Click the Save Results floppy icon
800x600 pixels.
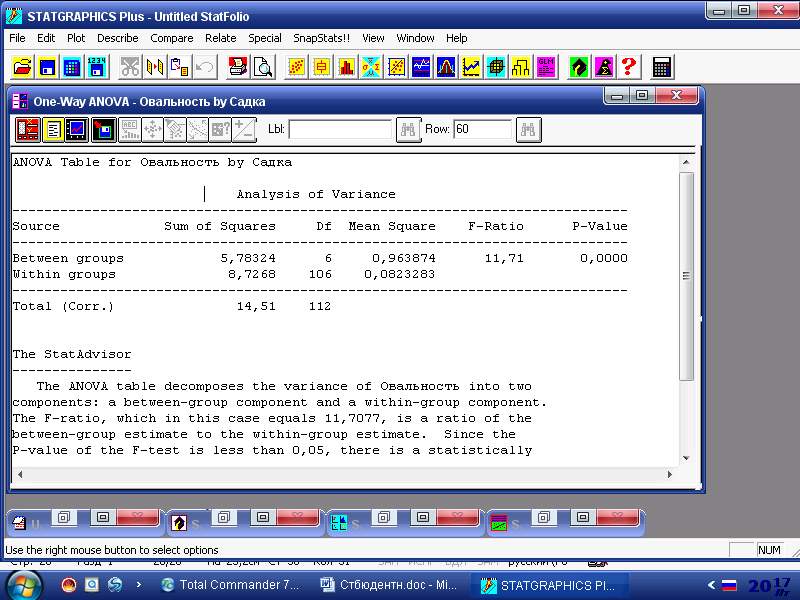click(104, 130)
